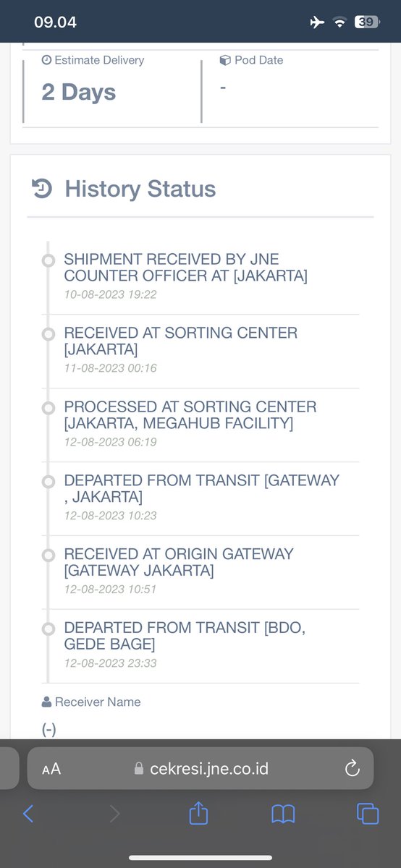Open the bookmarks book icon

pos(283,814)
